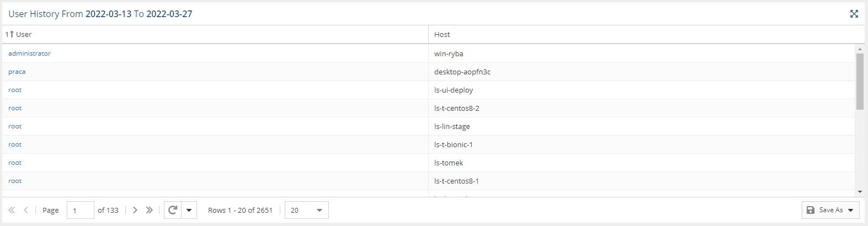This screenshot has height=226, width=868.
Task: Open the refresh options dropdown arrow
Action: tap(189, 210)
